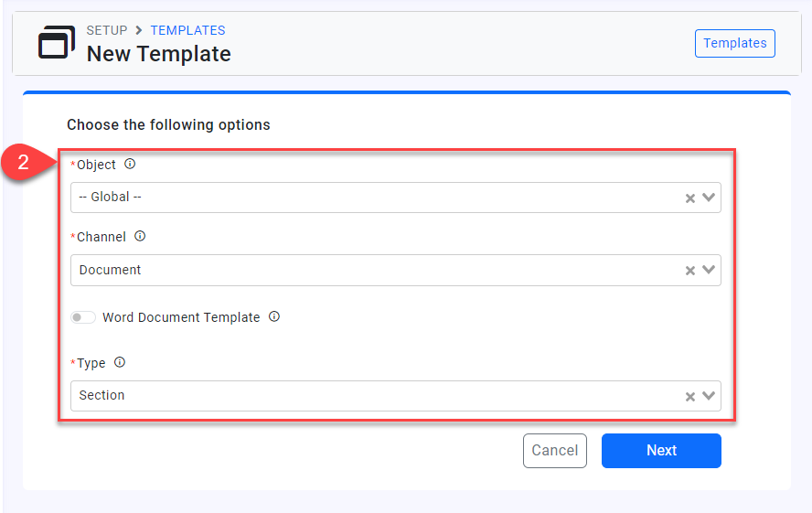The image size is (812, 513).
Task: Clear the Type selection with X icon
Action: click(x=690, y=397)
